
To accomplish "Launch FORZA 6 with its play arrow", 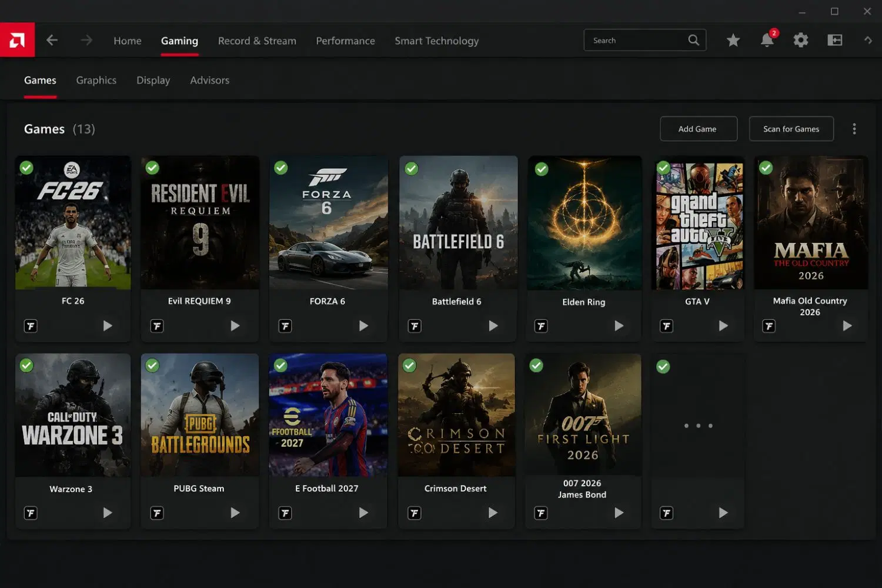I will (x=364, y=326).
